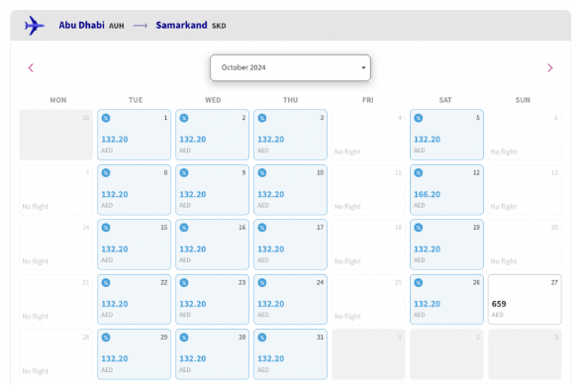Image resolution: width=580 pixels, height=392 pixels.
Task: Click the airplane icon beside Abu Dhabi
Action: click(35, 26)
